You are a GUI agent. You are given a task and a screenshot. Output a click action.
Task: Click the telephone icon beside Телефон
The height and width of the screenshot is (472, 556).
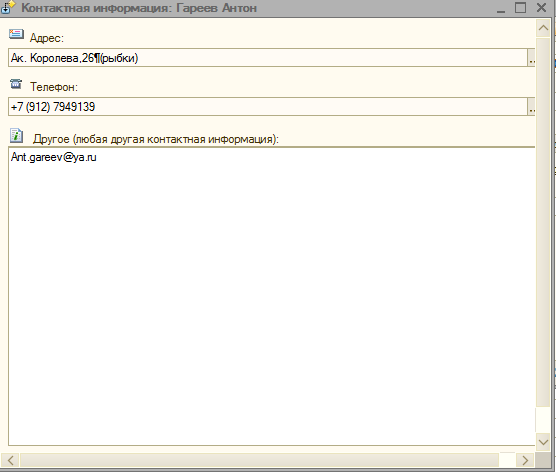click(16, 84)
